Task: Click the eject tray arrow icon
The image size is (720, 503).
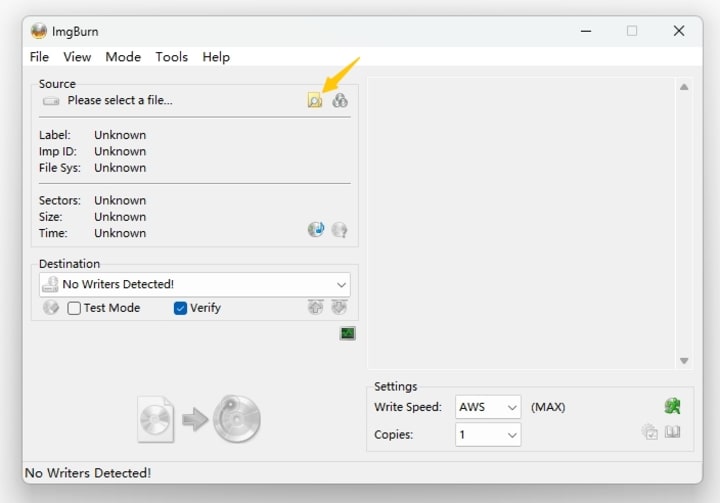Action: [315, 307]
